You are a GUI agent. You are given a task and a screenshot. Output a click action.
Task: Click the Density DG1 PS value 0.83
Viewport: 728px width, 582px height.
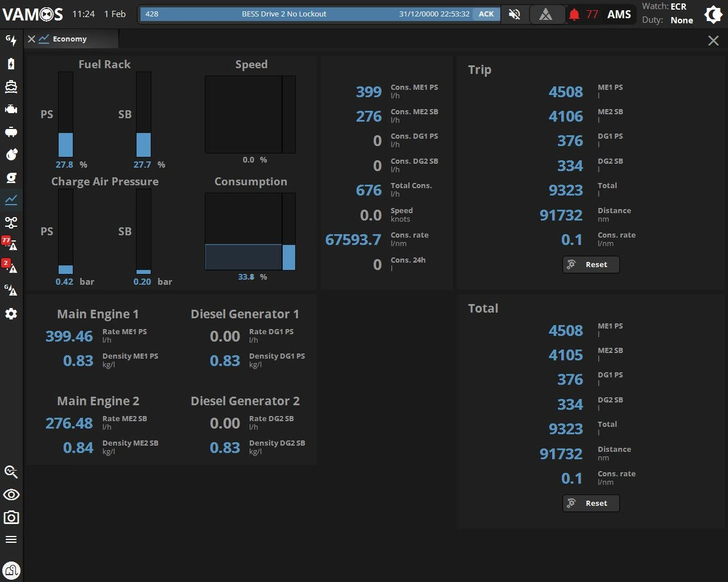(x=225, y=360)
